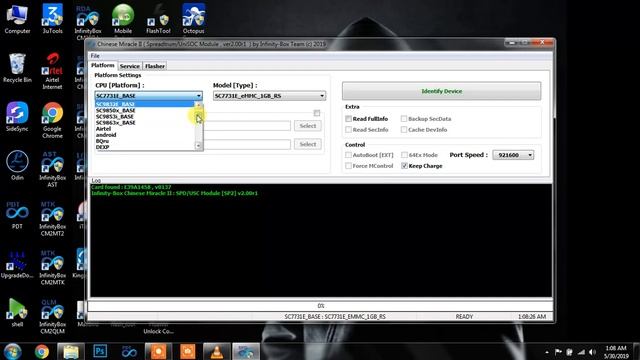
Task: Open the SideSync desktop shortcut
Action: click(x=17, y=117)
